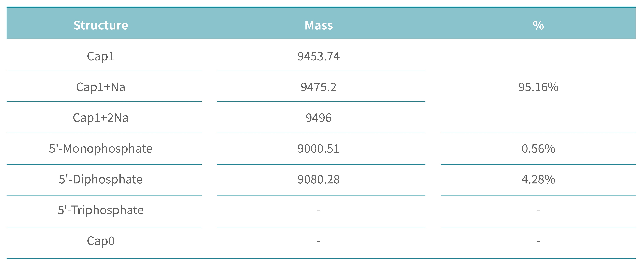Select the 5'-Triphosphate row label
Viewport: 644px width, 265px height.
tap(101, 210)
